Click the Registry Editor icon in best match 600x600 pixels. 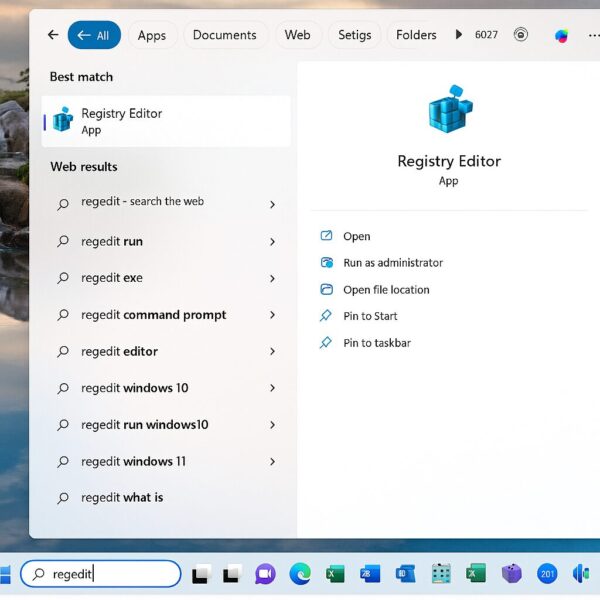pos(63,119)
